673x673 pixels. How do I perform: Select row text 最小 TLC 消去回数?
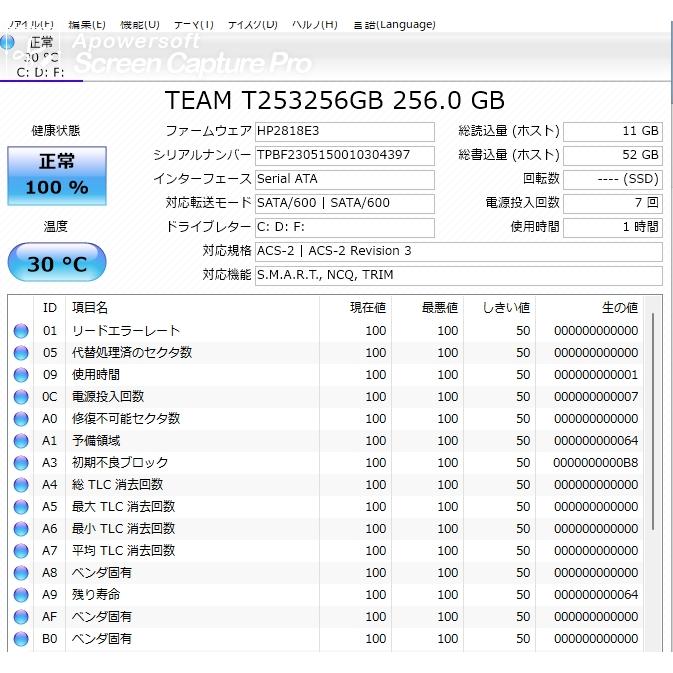pyautogui.click(x=124, y=529)
